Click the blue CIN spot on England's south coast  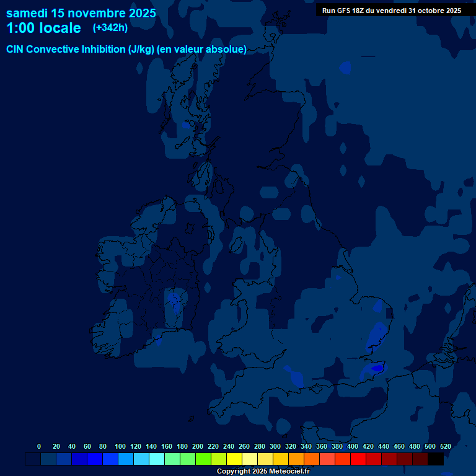tap(294, 376)
